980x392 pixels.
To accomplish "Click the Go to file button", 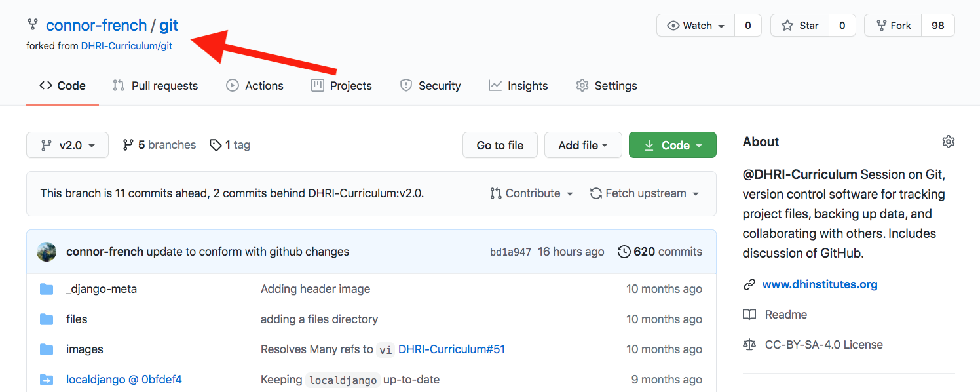I will coord(500,145).
